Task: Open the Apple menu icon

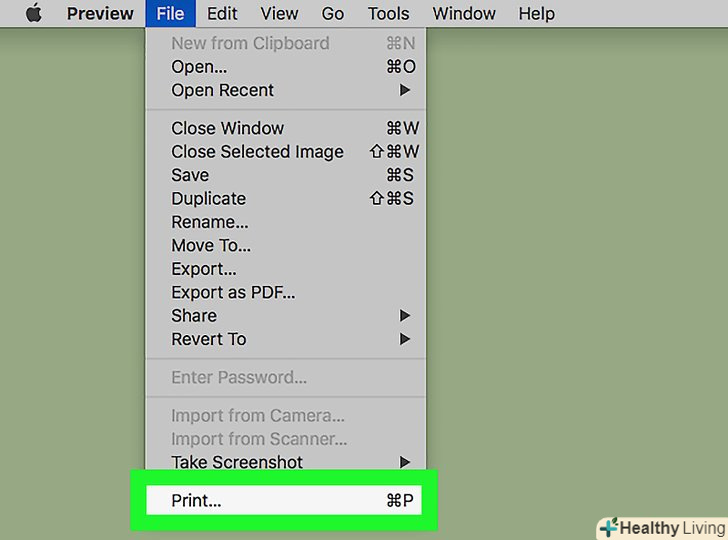Action: pos(34,13)
